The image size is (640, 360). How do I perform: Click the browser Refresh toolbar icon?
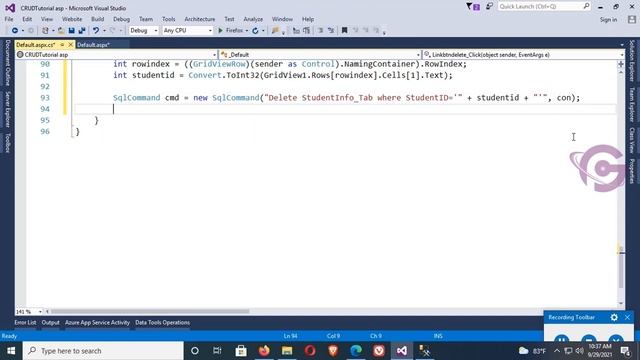tap(255, 31)
